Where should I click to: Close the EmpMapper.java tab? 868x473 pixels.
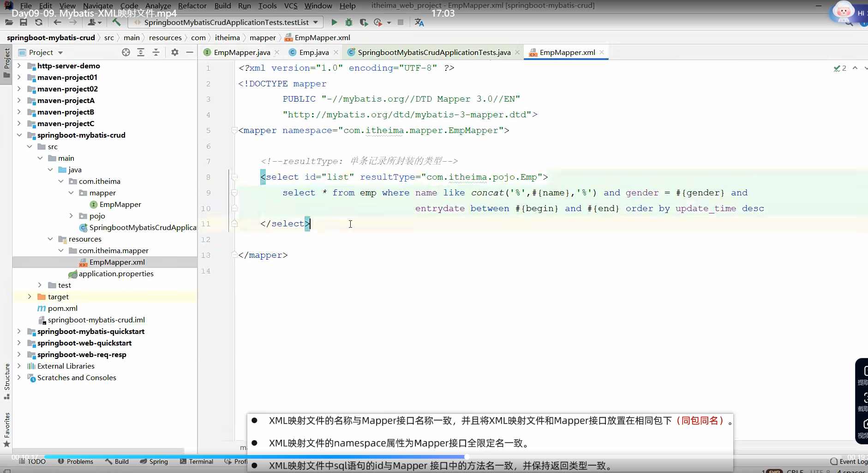click(276, 53)
